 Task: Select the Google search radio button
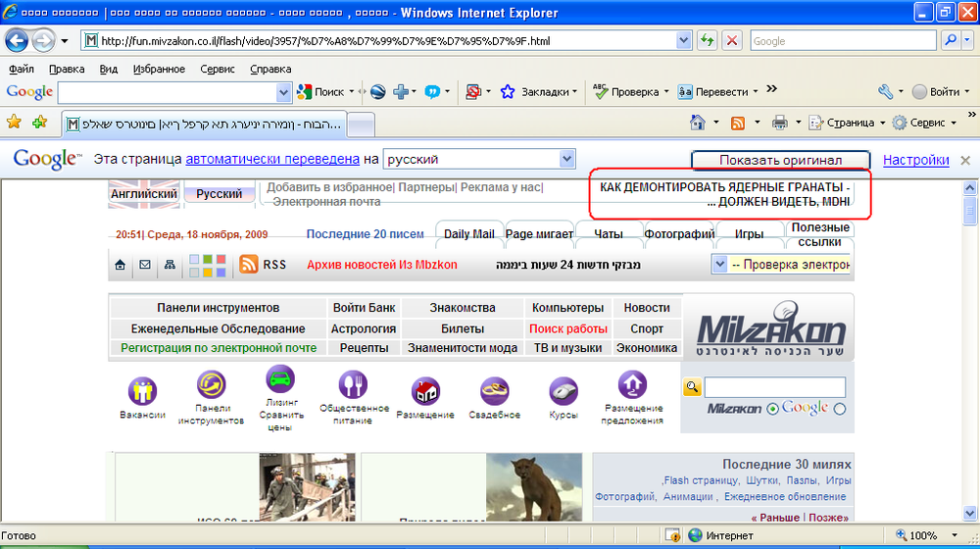[x=840, y=409]
